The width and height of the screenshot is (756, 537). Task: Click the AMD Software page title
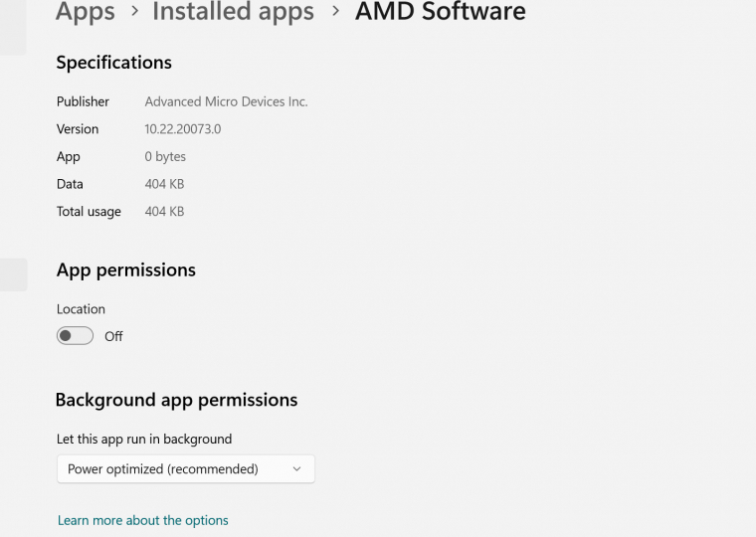tap(440, 12)
